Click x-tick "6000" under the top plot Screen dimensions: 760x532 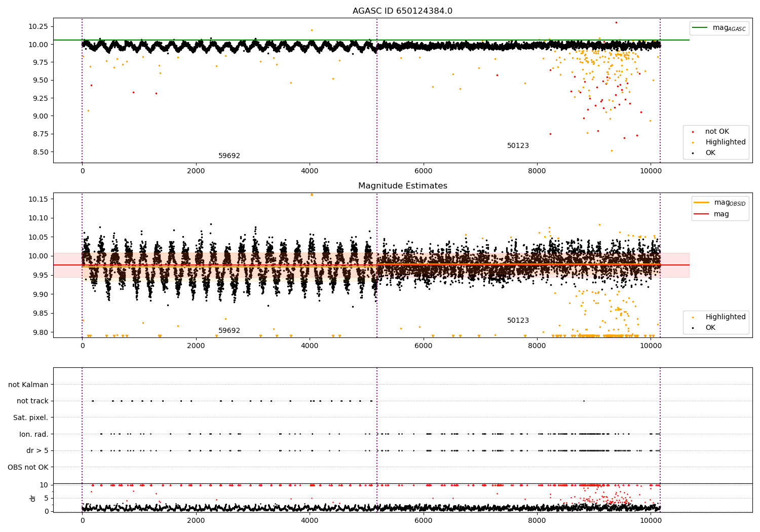pos(423,171)
